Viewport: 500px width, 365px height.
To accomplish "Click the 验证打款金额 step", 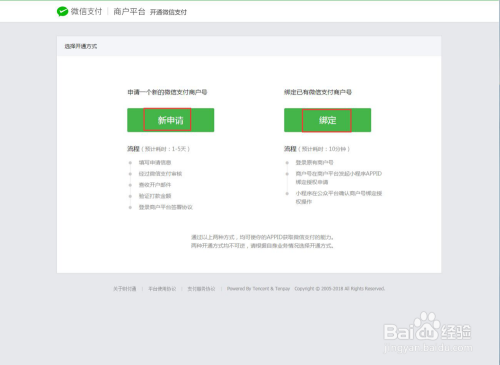I will 155,196.
